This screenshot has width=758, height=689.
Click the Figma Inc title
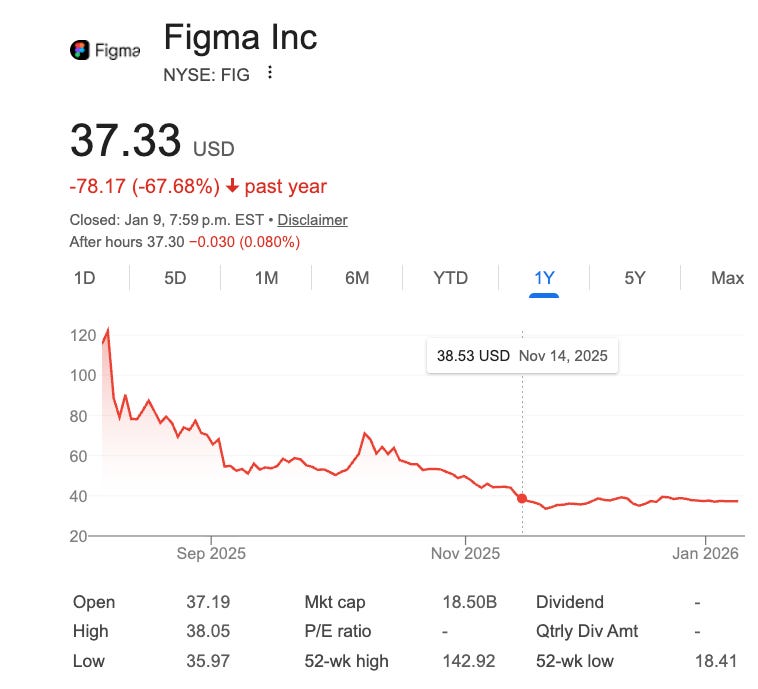click(240, 37)
